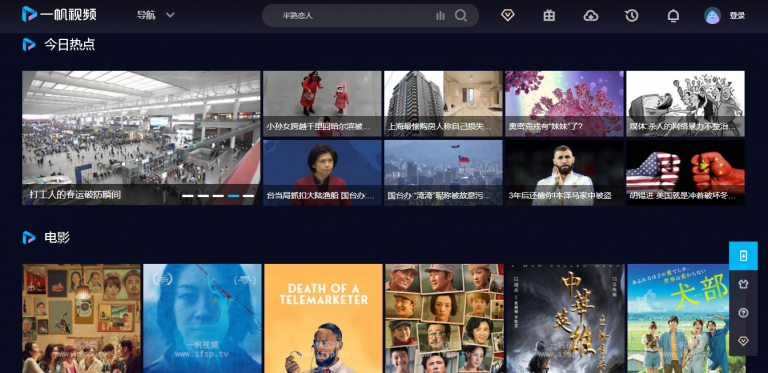This screenshot has width=768, height=373.
Task: Click the play logo icon beside 电影
Action: coord(29,237)
